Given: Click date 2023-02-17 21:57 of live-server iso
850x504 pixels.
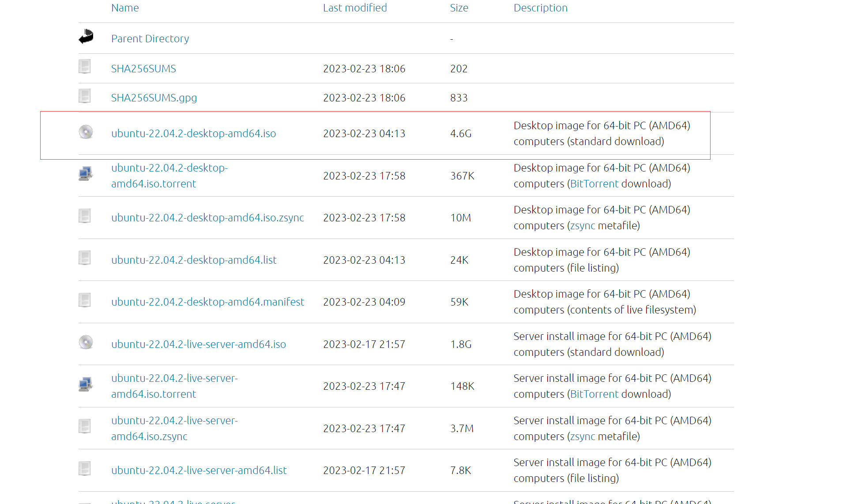Looking at the screenshot, I should [x=364, y=344].
